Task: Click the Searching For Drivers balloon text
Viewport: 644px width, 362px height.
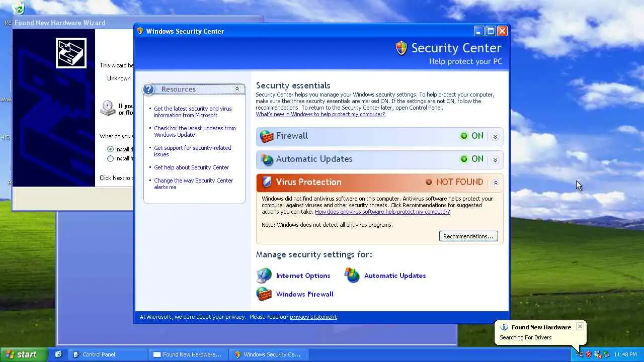Action: tap(525, 337)
